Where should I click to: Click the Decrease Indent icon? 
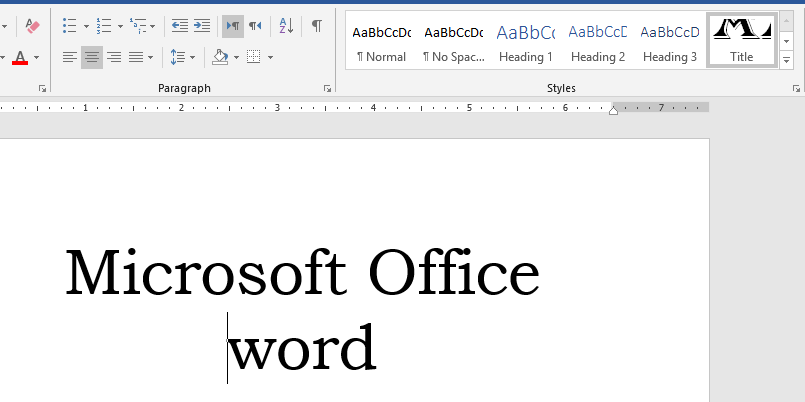tap(180, 26)
